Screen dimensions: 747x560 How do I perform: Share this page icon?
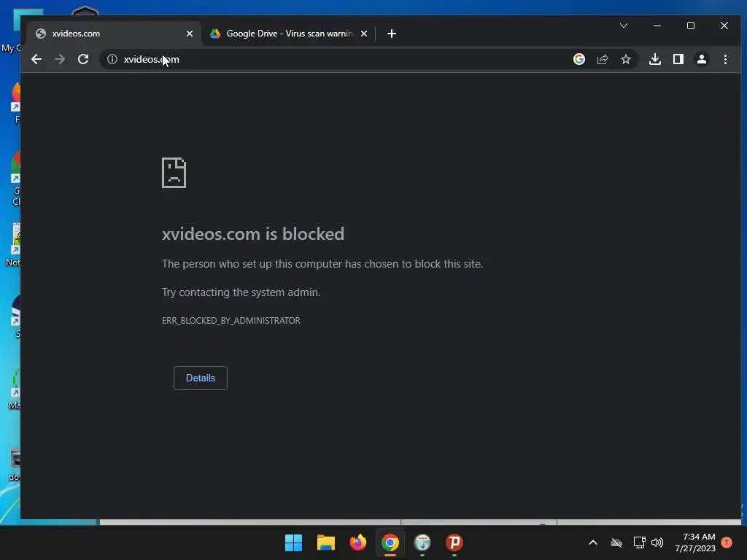click(603, 60)
